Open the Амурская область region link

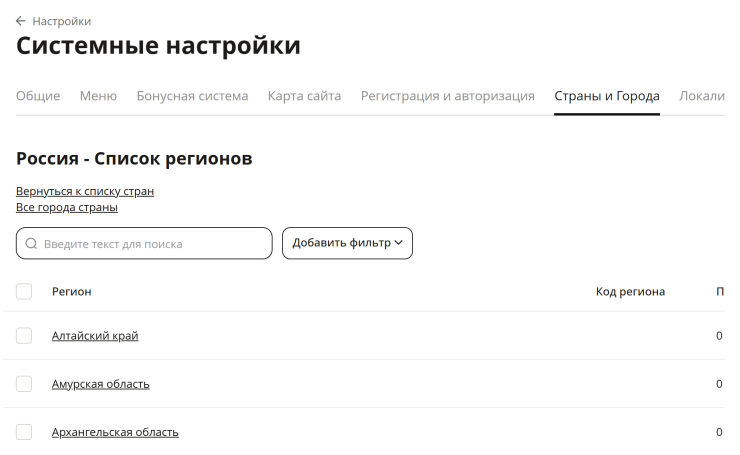[x=101, y=384]
